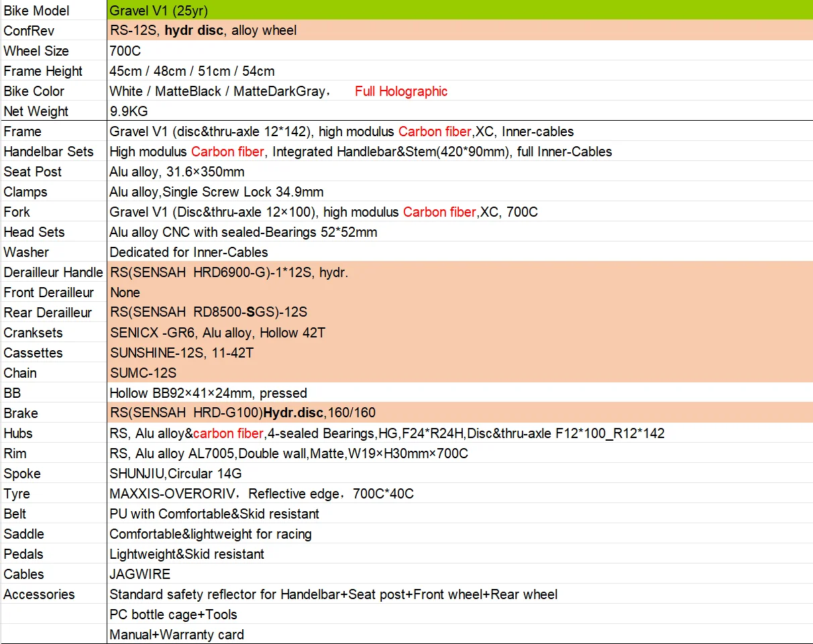Select the Frame Height sizes cell
813x644 pixels.
[x=459, y=70]
